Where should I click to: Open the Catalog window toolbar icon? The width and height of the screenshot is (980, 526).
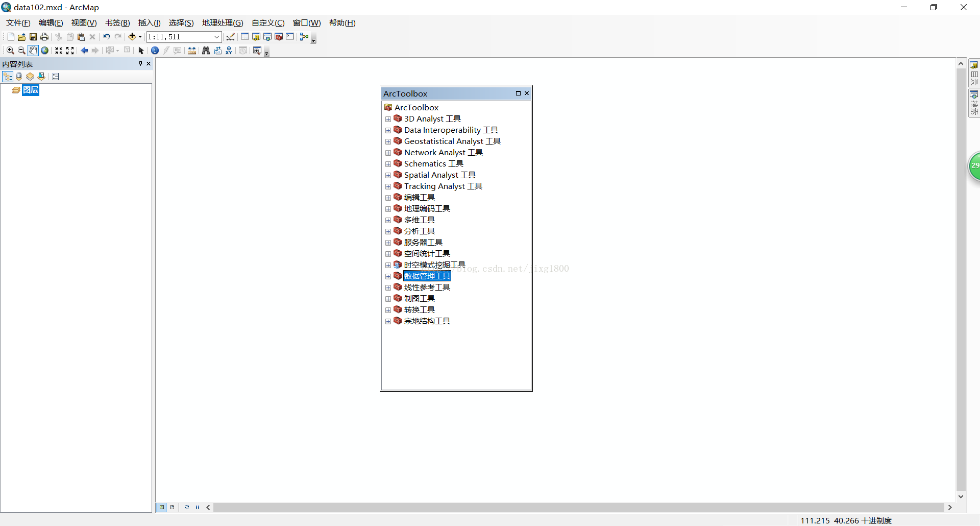256,37
